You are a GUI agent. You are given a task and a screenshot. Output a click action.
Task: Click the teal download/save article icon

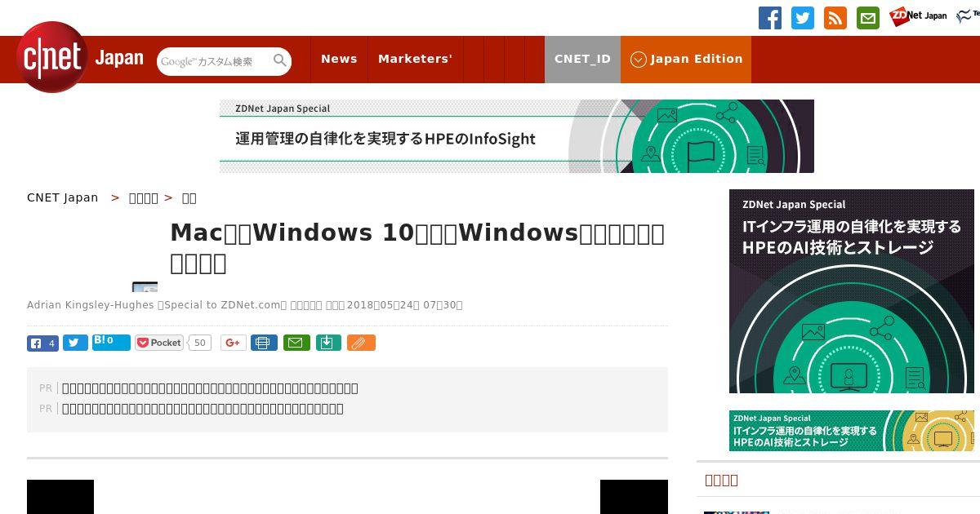(327, 343)
